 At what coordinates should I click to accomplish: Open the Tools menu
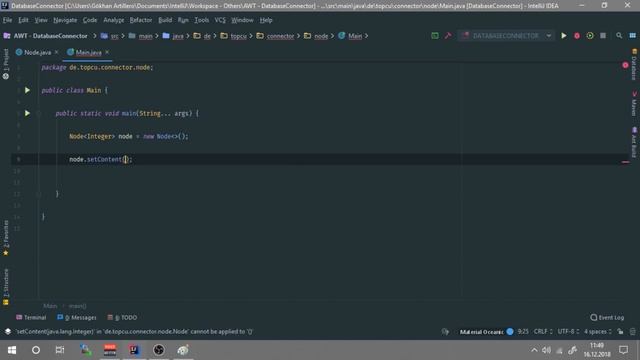point(202,20)
